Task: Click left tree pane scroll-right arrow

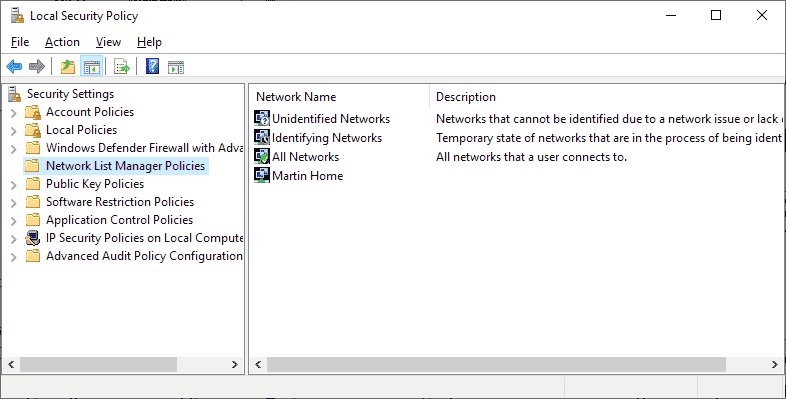Action: [235, 364]
